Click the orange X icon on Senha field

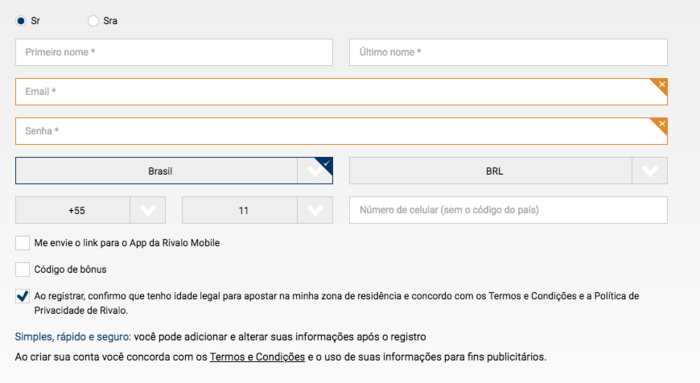(x=662, y=124)
